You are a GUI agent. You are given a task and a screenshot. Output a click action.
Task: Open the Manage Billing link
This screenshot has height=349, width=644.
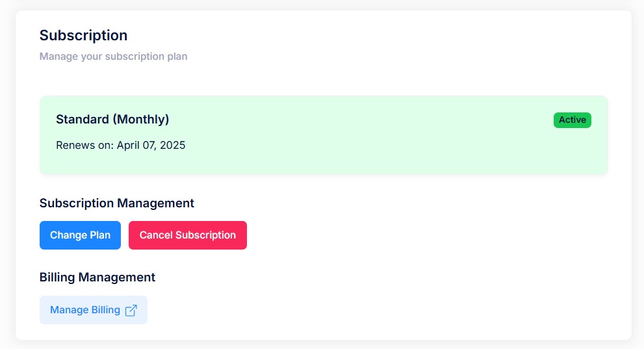(x=93, y=310)
